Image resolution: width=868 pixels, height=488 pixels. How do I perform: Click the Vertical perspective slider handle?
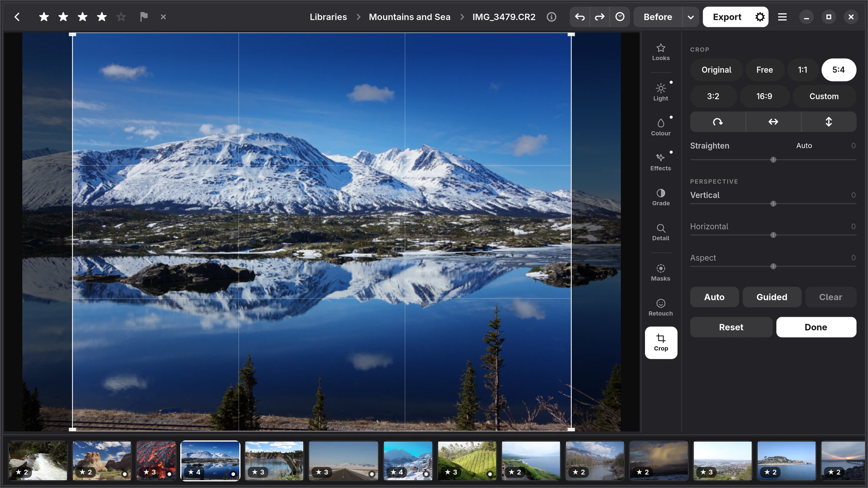[773, 203]
